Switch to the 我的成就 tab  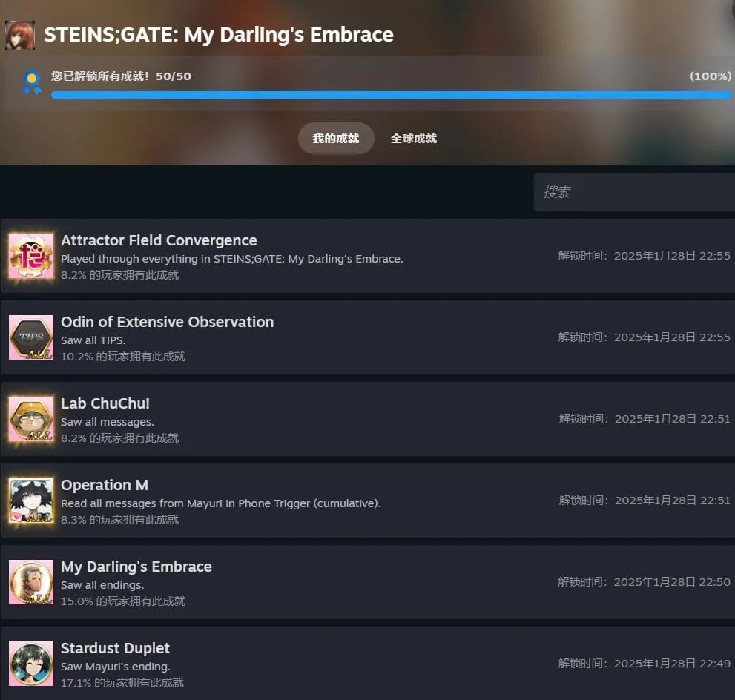tap(335, 139)
